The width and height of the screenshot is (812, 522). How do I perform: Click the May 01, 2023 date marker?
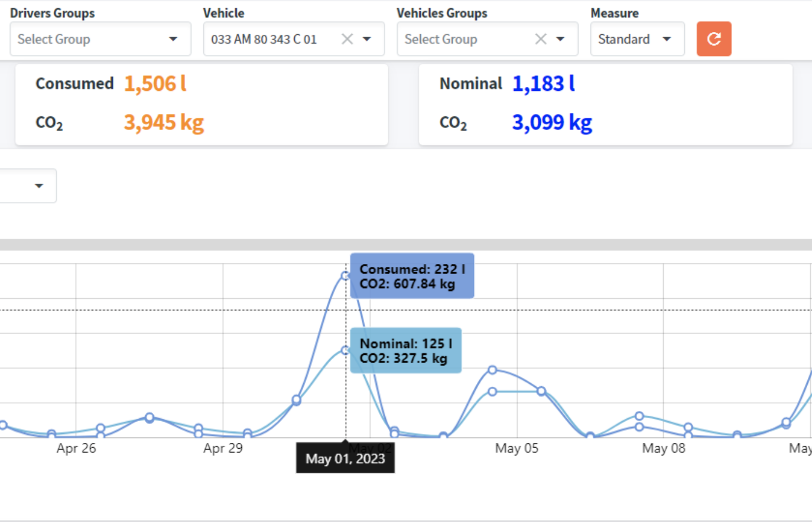345,458
